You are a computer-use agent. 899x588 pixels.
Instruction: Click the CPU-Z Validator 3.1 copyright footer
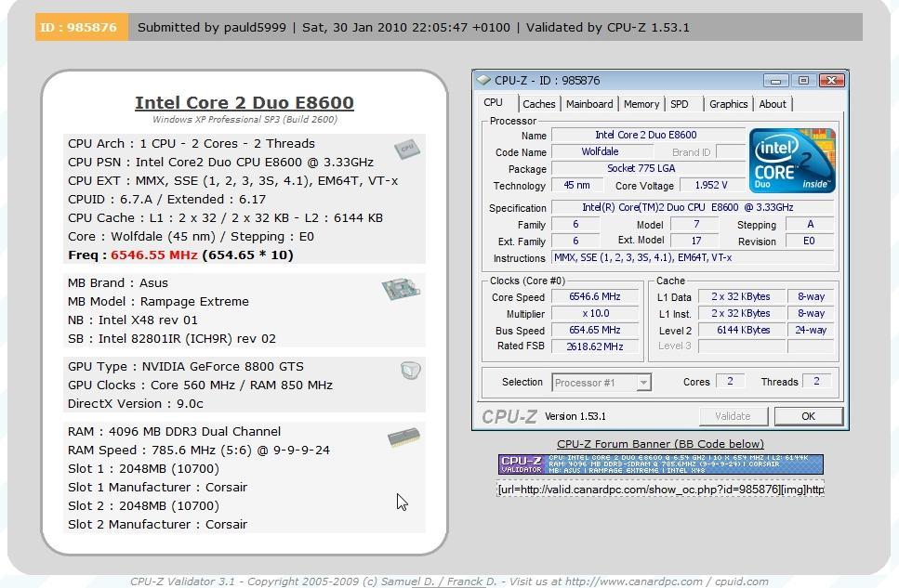pos(449,581)
